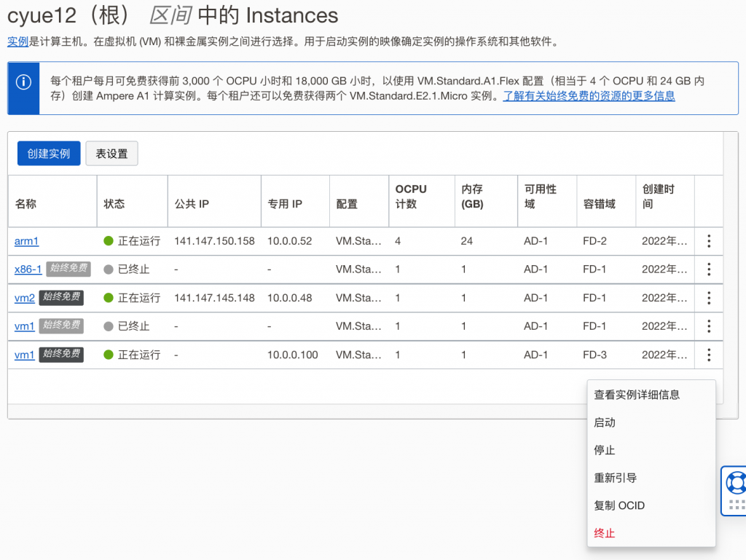The width and height of the screenshot is (746, 560).
Task: Click the 了解有关始终免费的资源的更多信息 link
Action: click(589, 96)
